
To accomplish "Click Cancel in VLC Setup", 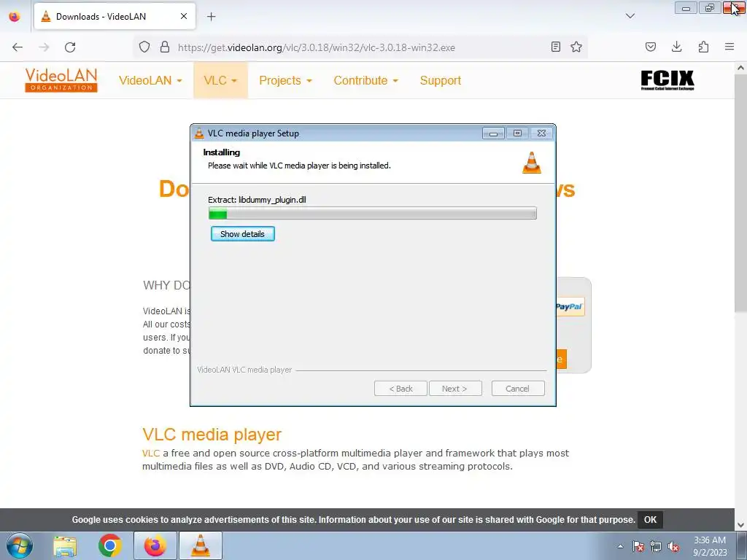I will point(517,389).
